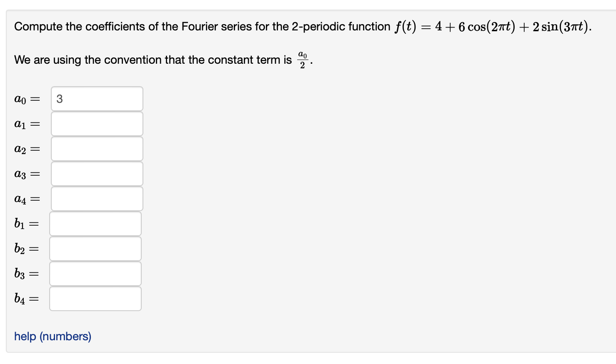616x364 pixels.
Task: Open the help (numbers) link
Action: point(52,336)
